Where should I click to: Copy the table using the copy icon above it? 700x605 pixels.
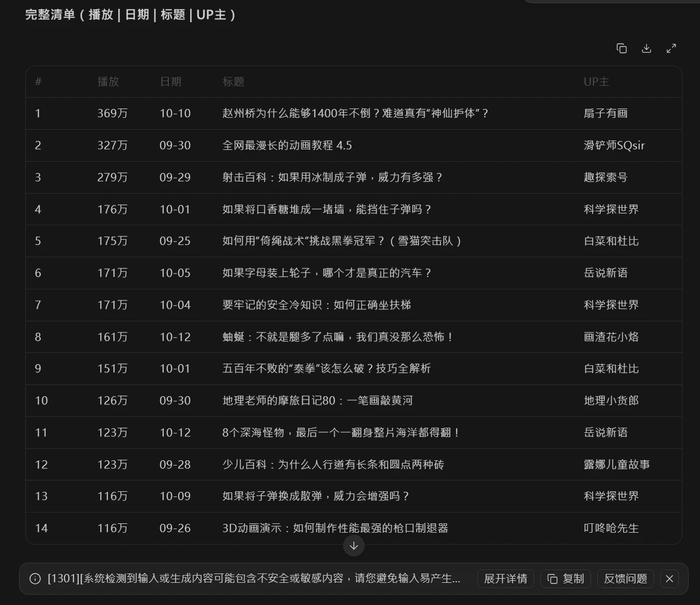click(x=622, y=48)
